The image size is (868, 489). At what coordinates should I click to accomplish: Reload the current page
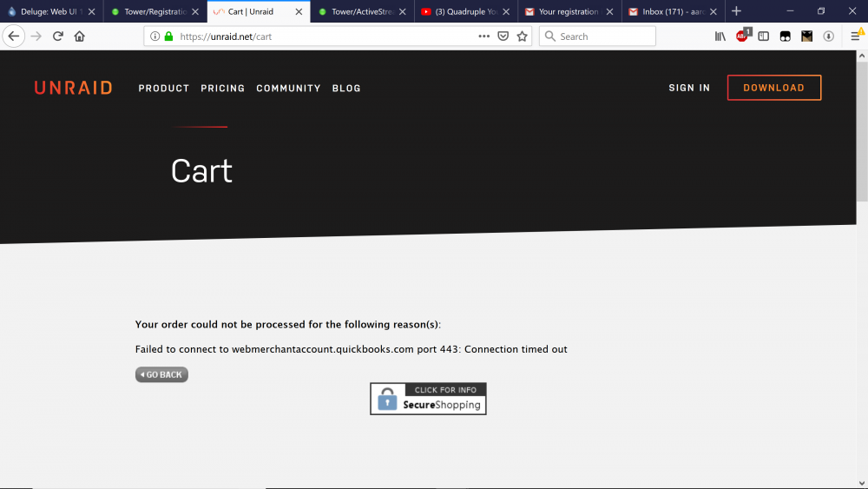(57, 36)
